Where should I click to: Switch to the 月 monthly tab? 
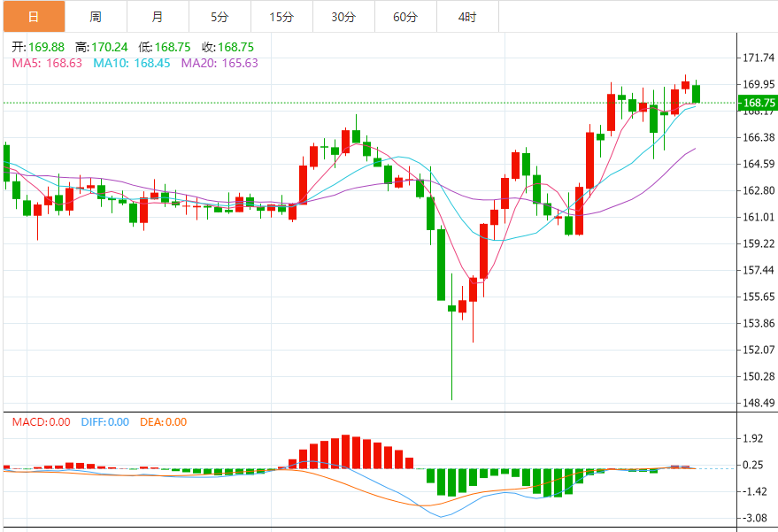(x=158, y=17)
